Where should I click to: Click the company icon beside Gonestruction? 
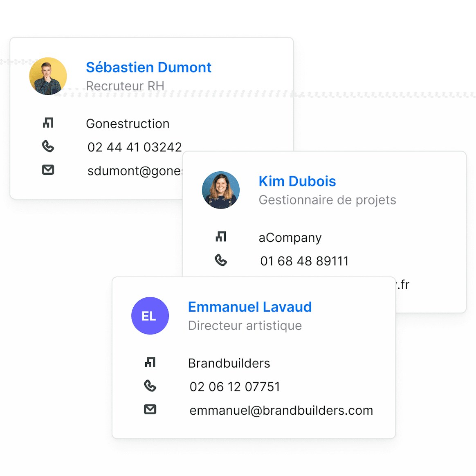(x=48, y=123)
